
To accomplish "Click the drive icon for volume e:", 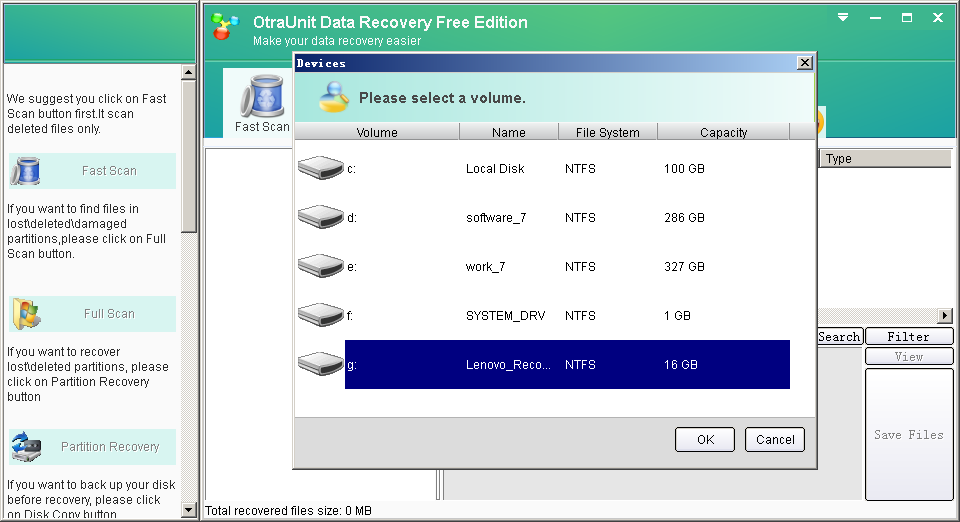I will (321, 266).
